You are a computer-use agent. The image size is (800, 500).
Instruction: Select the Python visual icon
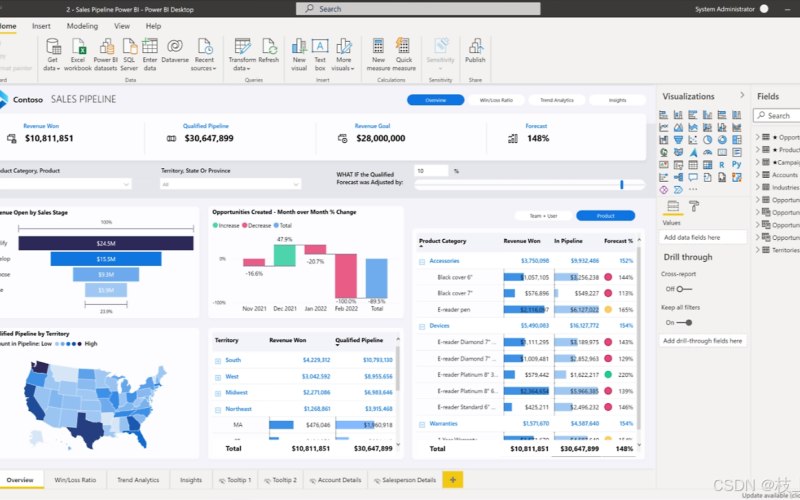(x=736, y=165)
